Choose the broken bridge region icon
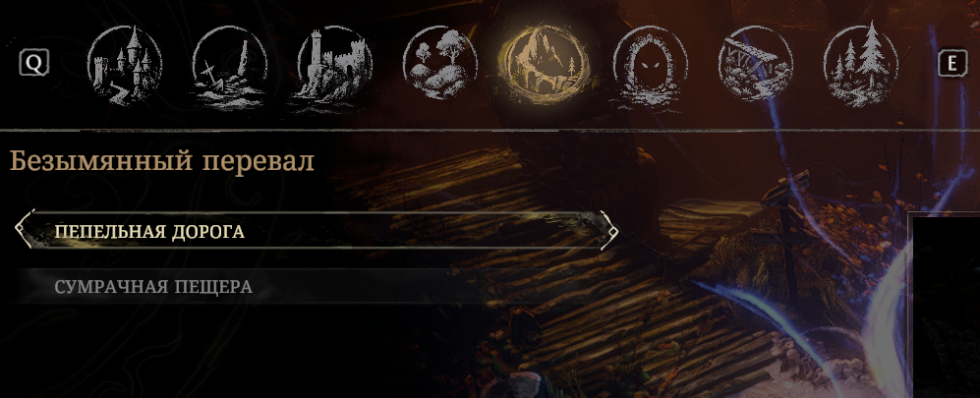 (x=755, y=64)
